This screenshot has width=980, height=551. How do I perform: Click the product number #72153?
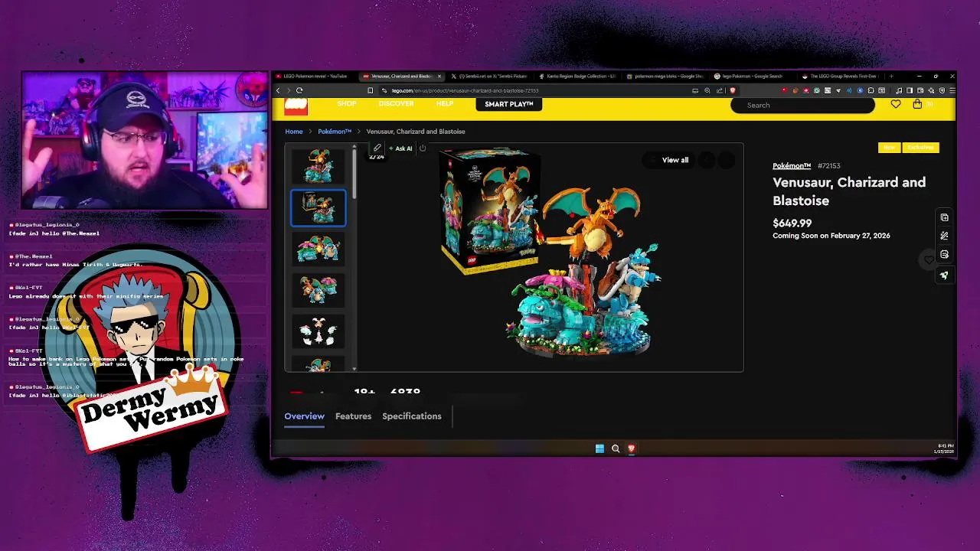[828, 166]
